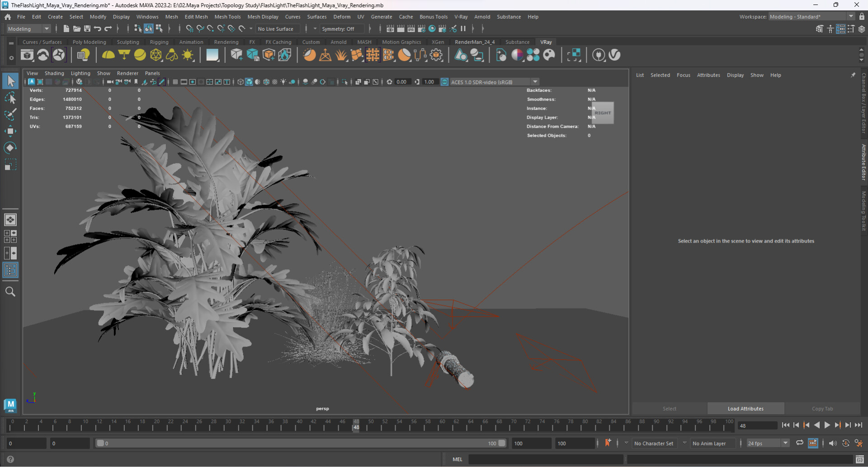Click the Save scene icon
Screen dimensions: 868x467
pos(87,29)
